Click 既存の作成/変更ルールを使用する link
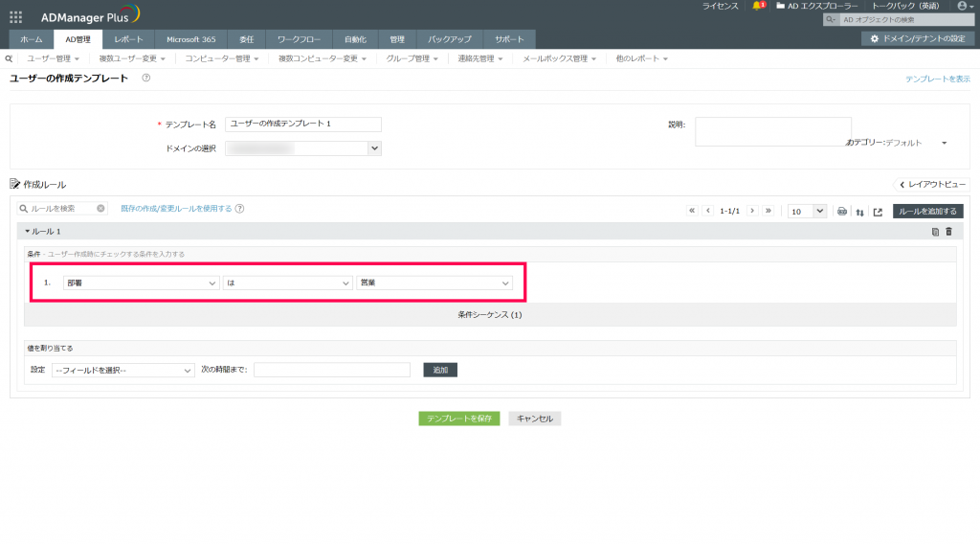This screenshot has height=544, width=980. (176, 209)
